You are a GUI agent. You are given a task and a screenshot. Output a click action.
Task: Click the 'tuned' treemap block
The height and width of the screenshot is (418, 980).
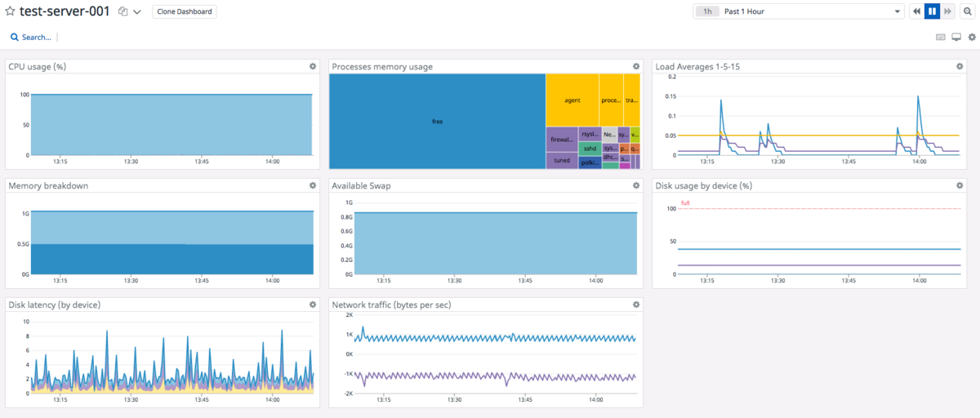click(x=562, y=160)
